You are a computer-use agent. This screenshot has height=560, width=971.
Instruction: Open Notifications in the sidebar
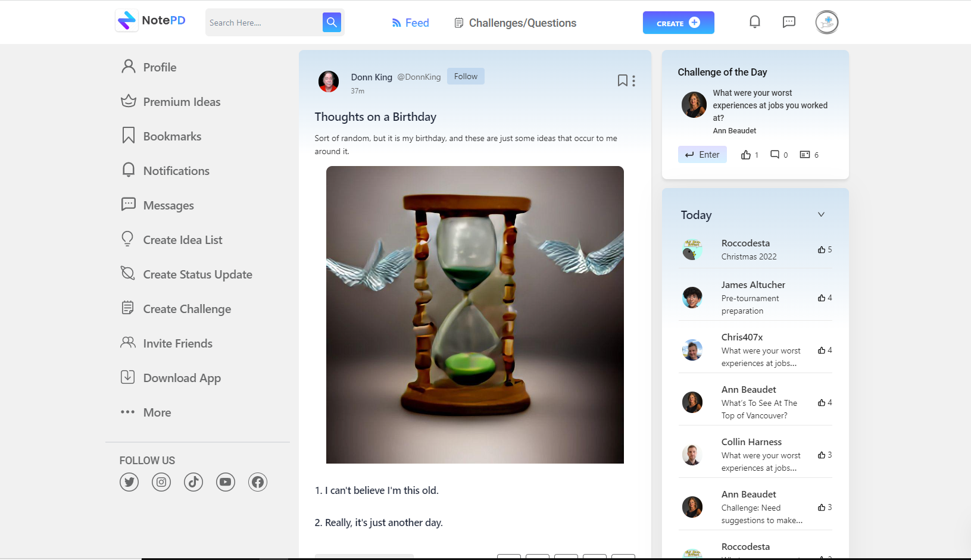coord(165,171)
